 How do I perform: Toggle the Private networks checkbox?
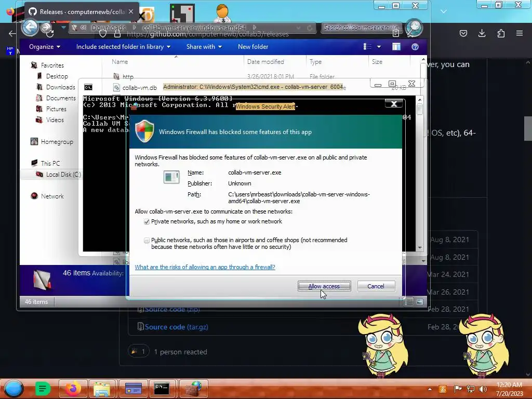tap(147, 221)
